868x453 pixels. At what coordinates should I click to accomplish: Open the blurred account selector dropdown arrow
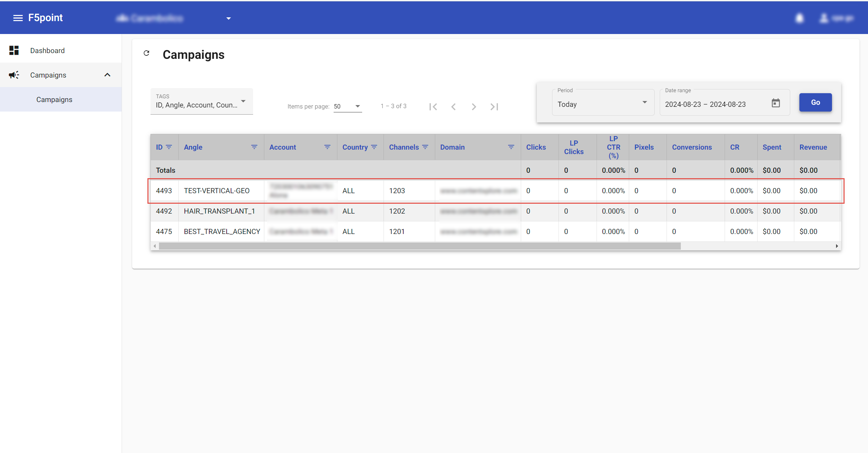coord(229,18)
